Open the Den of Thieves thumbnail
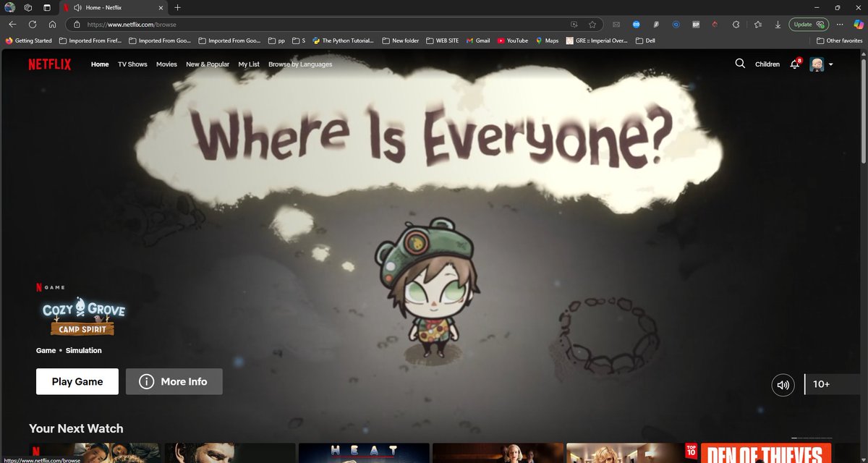868x463 pixels. [766, 453]
